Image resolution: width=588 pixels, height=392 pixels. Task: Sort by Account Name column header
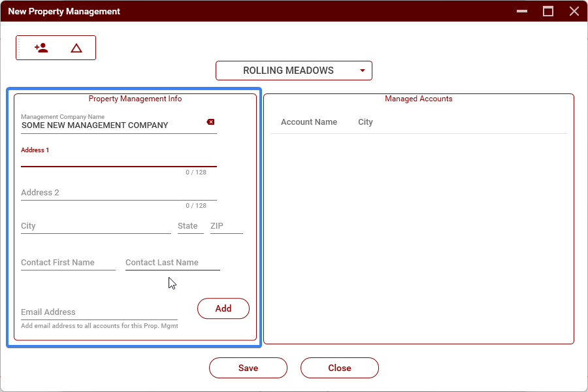tap(309, 122)
